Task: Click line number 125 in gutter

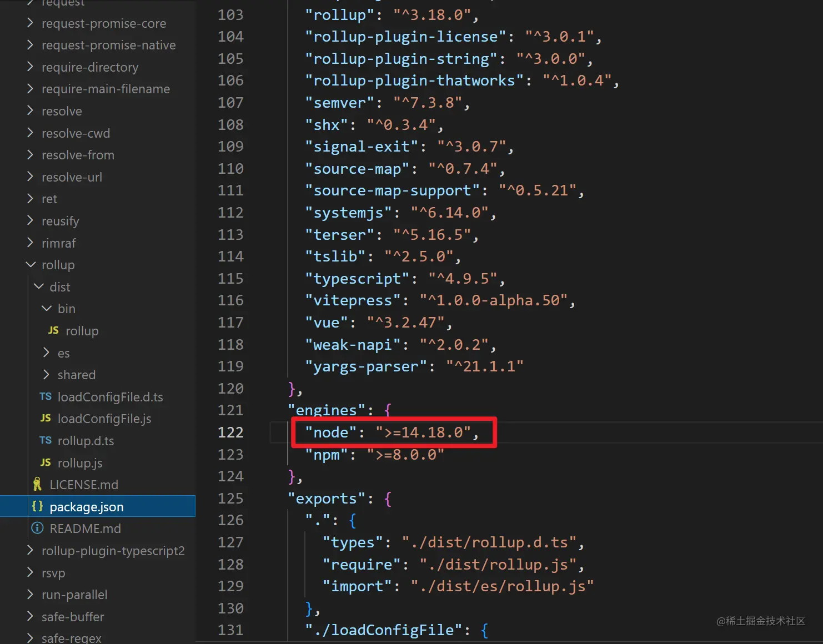Action: [x=230, y=498]
